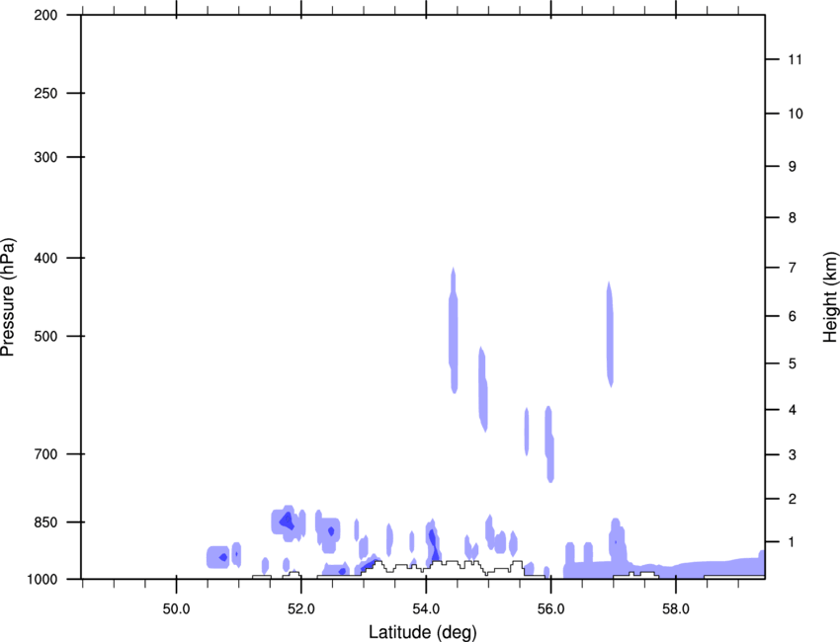Click the 54.0 latitude tick label
This screenshot has width=840, height=642.
click(426, 609)
